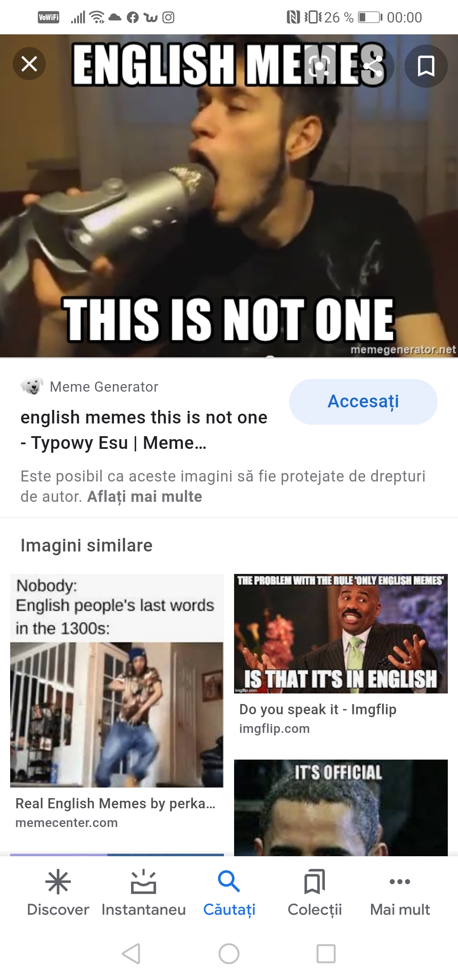This screenshot has height=980, width=458.
Task: Tap the share icon on the image
Action: click(x=373, y=66)
